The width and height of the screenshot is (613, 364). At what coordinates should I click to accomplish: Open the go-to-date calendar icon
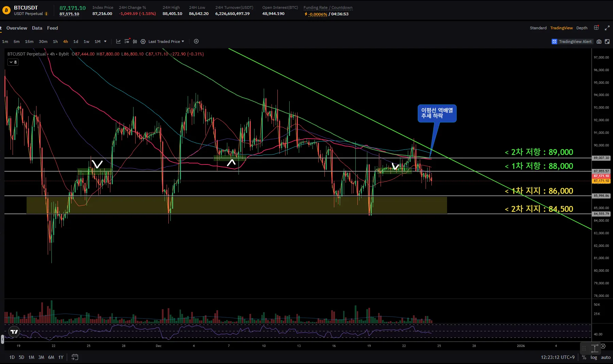click(75, 357)
